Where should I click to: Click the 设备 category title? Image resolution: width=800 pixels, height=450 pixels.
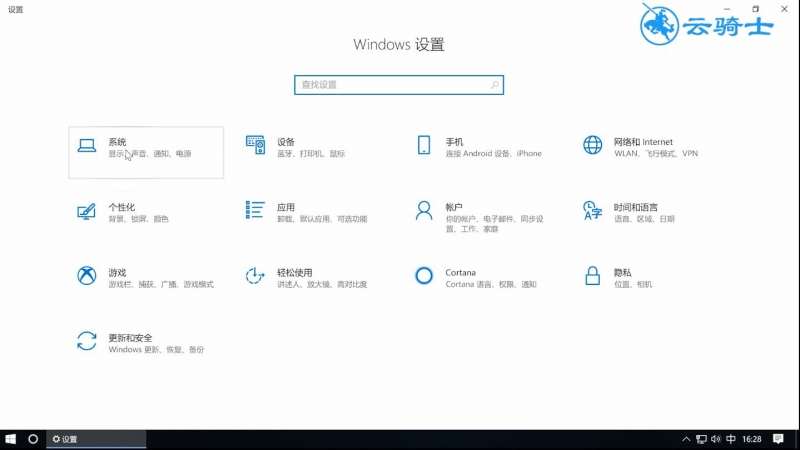pyautogui.click(x=286, y=142)
